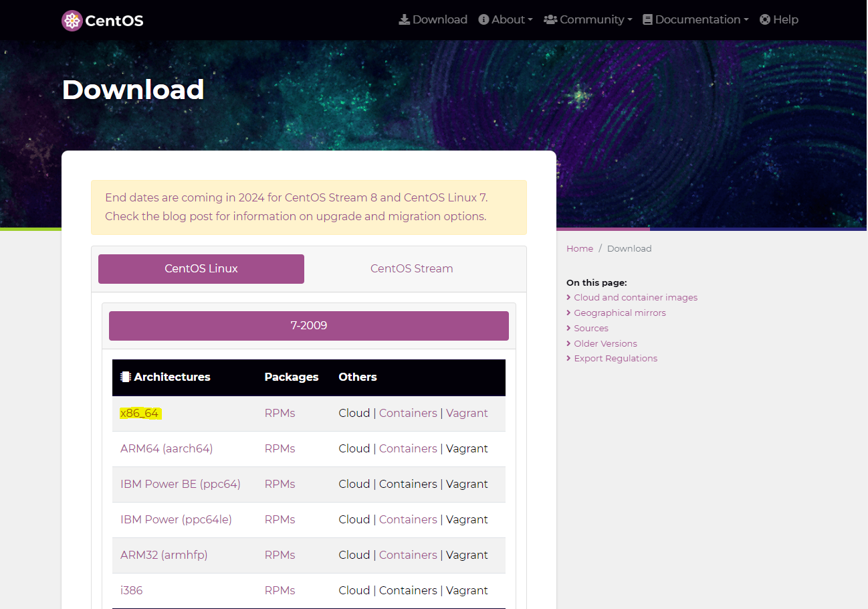Open Containers link in ARM64 row
Screen dimensions: 868x609
408,448
